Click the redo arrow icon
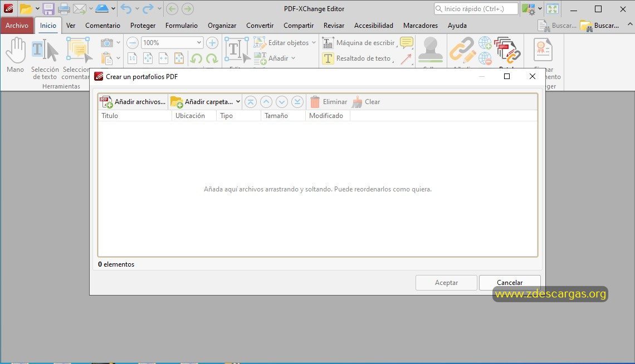Screen dimensions: 635x364 (x=148, y=8)
